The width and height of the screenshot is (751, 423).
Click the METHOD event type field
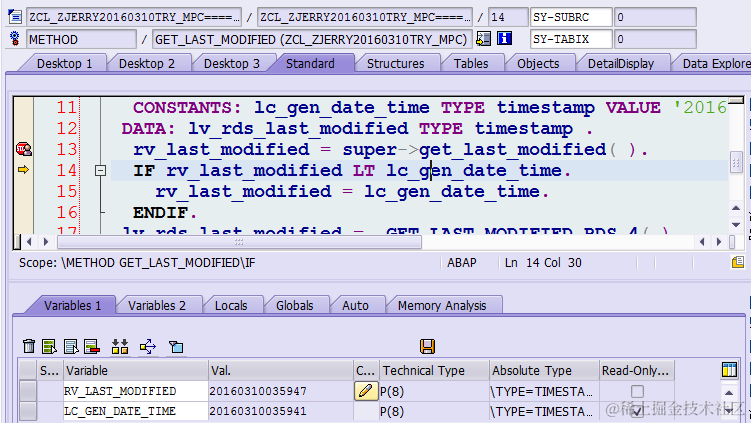click(x=81, y=39)
